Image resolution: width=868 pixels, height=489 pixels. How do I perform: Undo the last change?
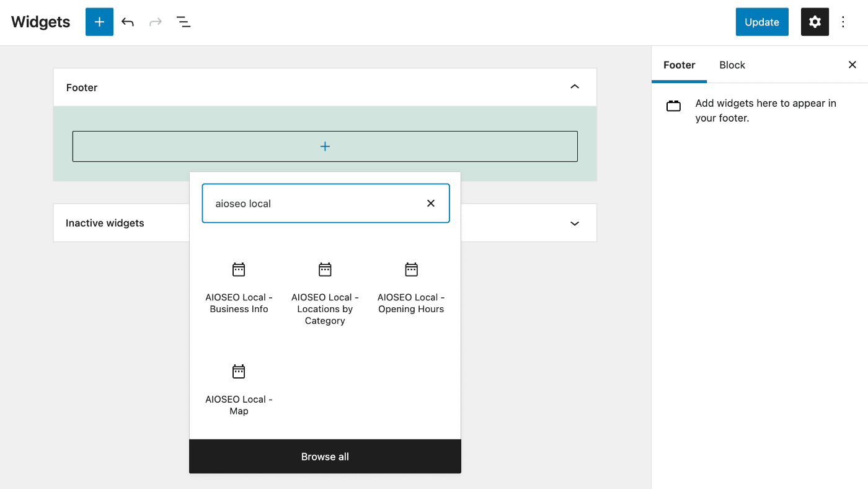point(128,22)
